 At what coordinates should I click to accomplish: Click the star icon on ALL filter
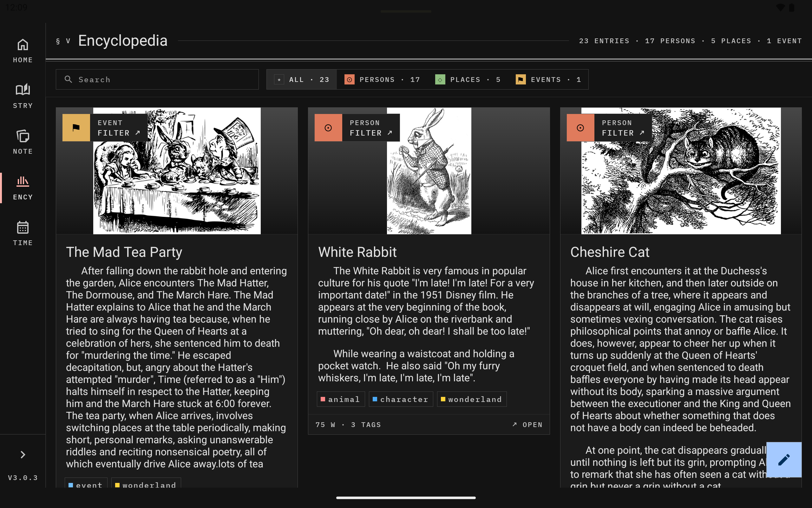click(279, 80)
